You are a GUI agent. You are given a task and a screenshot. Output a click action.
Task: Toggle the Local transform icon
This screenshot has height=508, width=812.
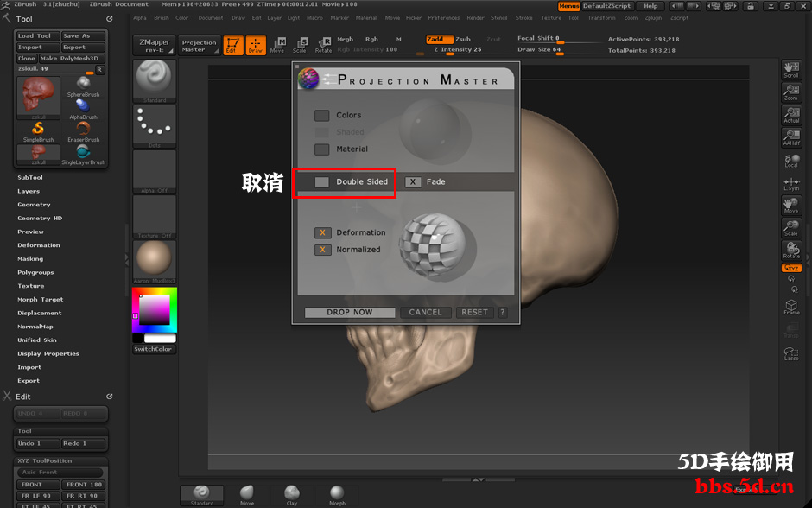tap(791, 161)
